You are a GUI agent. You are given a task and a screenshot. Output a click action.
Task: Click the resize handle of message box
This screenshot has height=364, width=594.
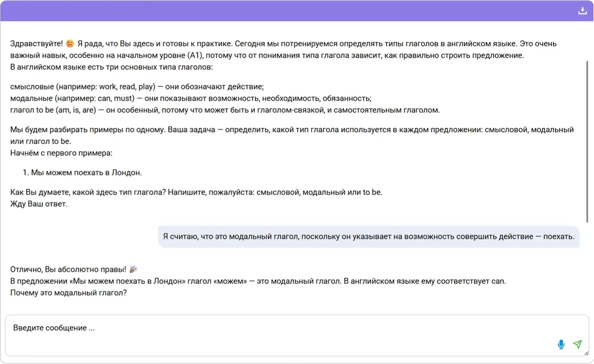coord(586,353)
